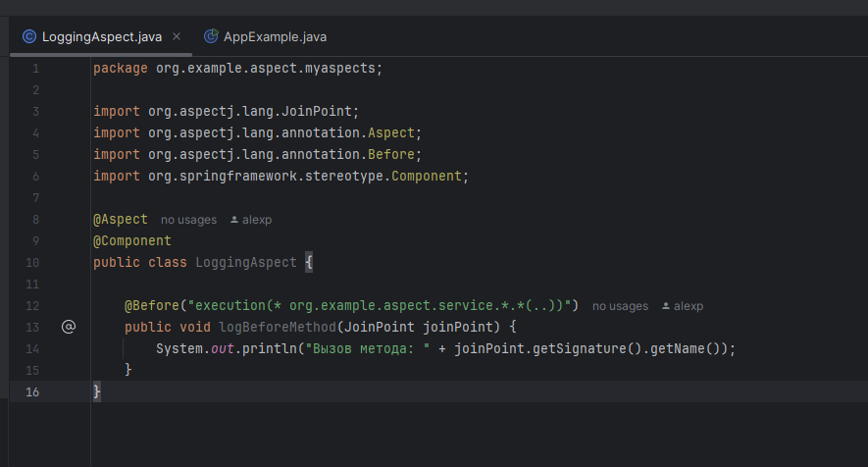Click the 'no usages' hint after the @Before annotation

pos(620,306)
